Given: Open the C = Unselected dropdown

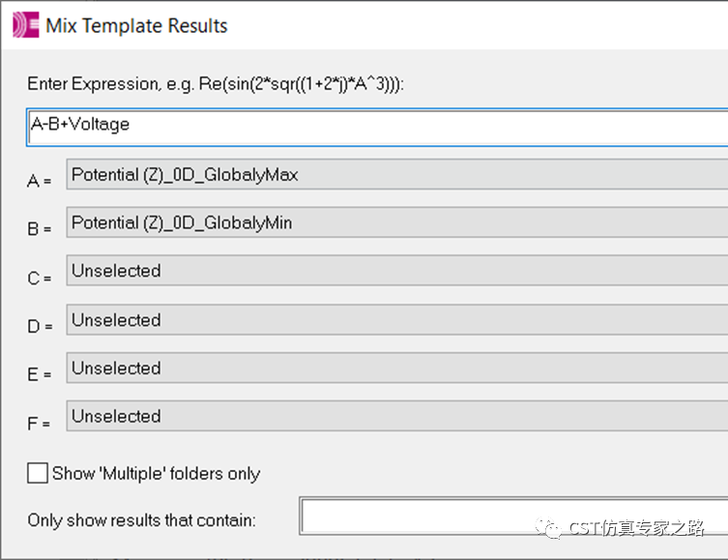Looking at the screenshot, I should click(x=397, y=270).
